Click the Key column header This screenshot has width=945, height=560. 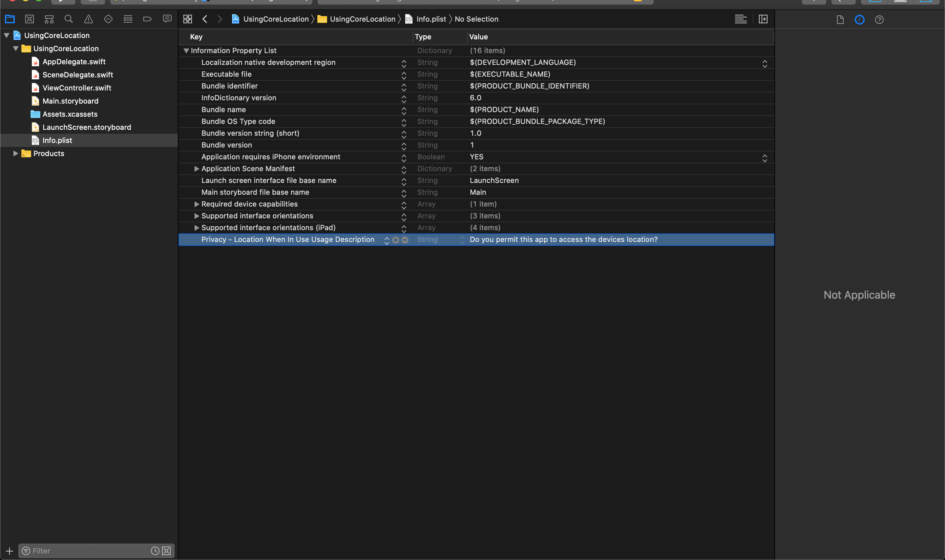[196, 37]
